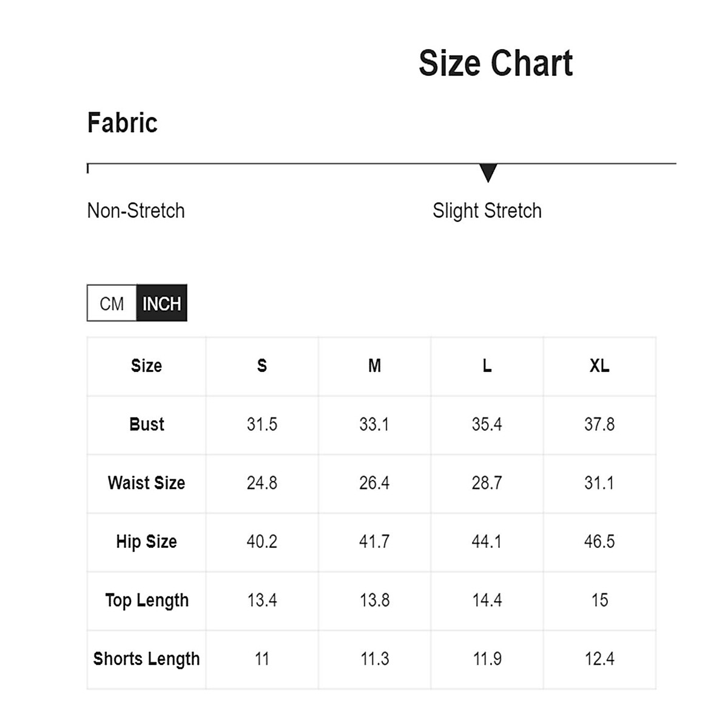Select the M size column header

[374, 366]
